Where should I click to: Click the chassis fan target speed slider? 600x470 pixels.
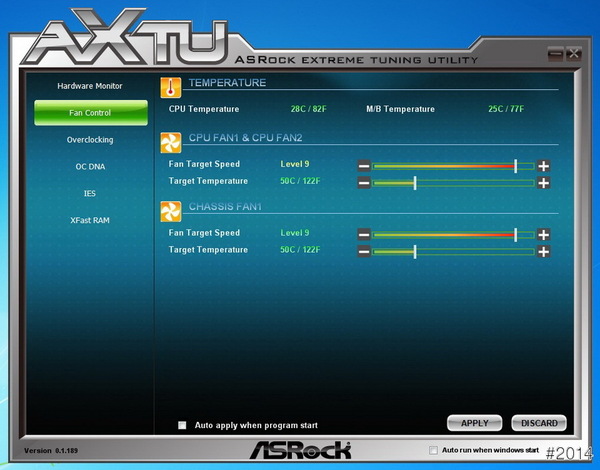coord(453,235)
